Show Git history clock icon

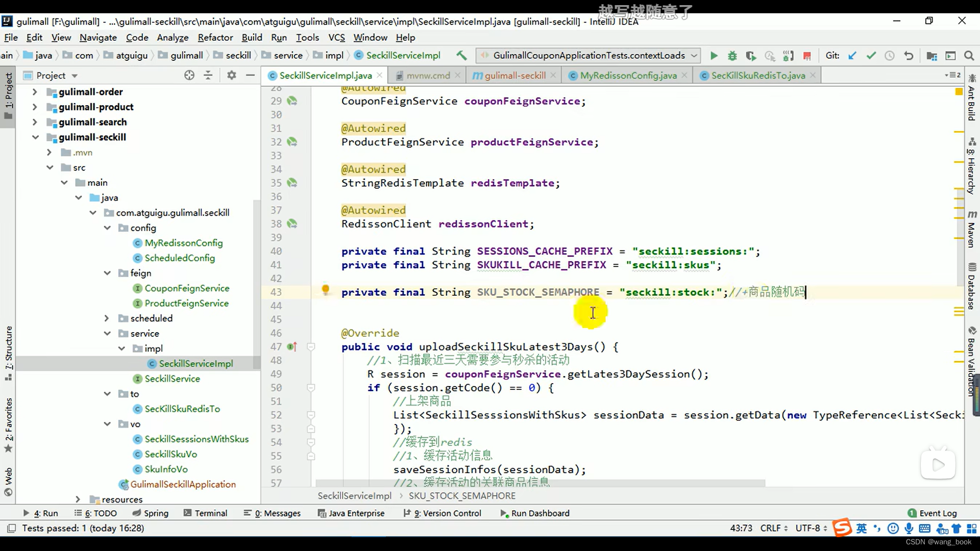point(889,56)
